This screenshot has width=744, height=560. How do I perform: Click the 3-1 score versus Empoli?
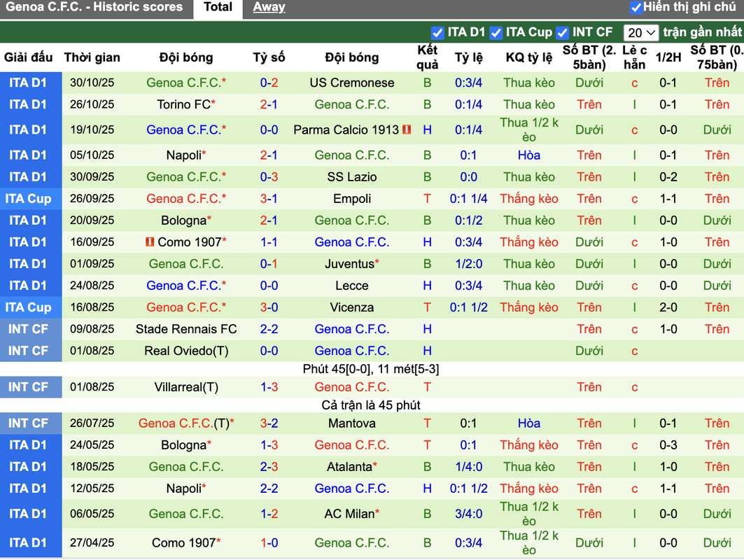269,199
